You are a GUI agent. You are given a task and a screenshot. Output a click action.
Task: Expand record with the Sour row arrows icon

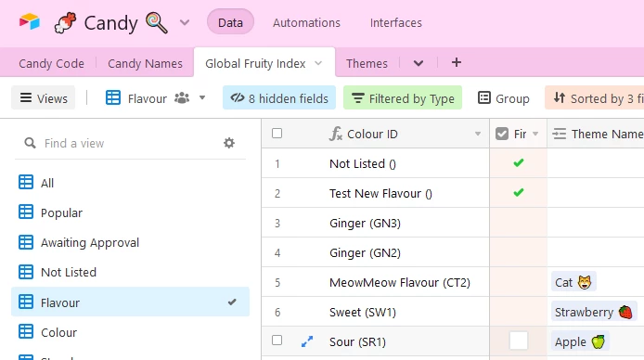(x=307, y=341)
